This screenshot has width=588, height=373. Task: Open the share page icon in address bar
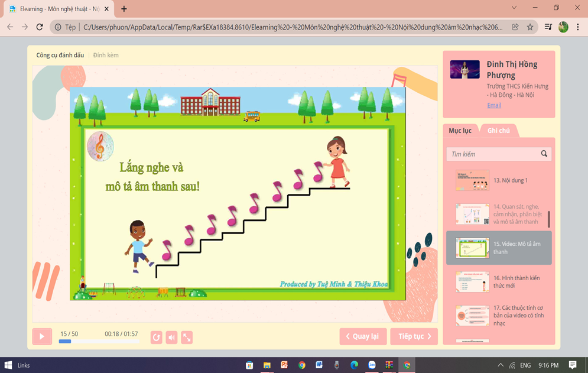(515, 27)
